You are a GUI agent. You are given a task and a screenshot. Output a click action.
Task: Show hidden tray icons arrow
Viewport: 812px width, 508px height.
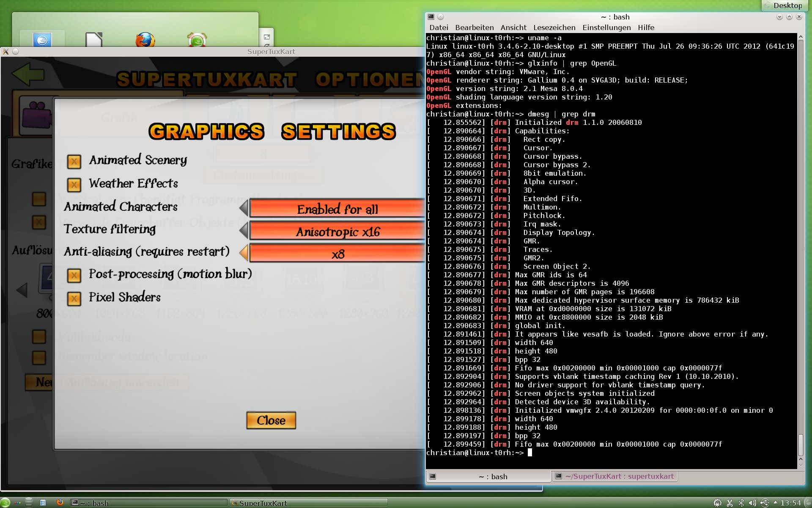click(x=775, y=502)
